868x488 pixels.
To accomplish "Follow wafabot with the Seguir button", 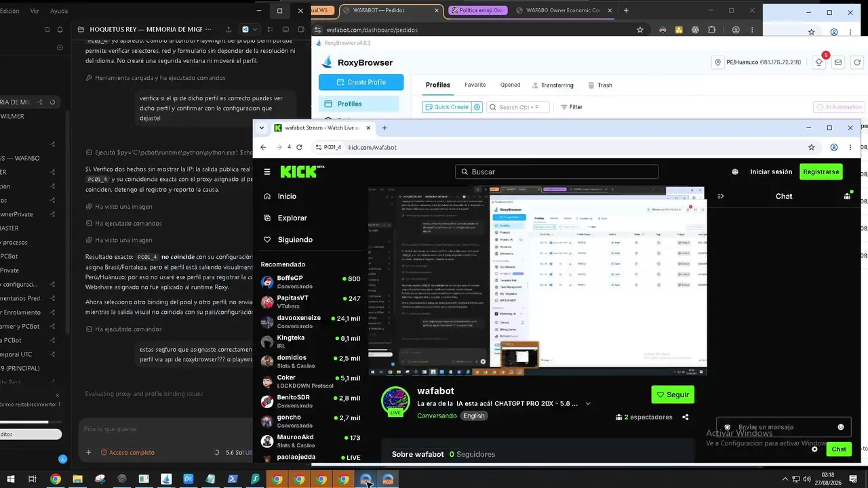I will [673, 394].
